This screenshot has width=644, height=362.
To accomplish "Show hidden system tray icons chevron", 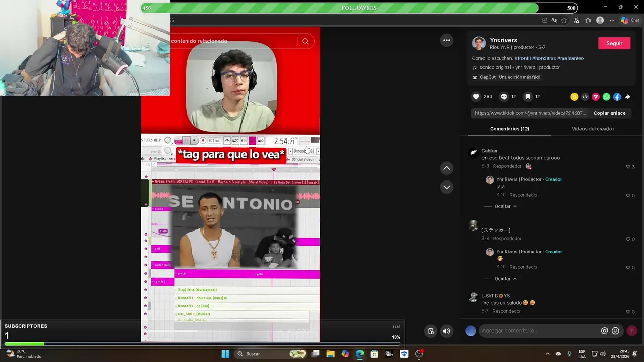I will point(547,354).
